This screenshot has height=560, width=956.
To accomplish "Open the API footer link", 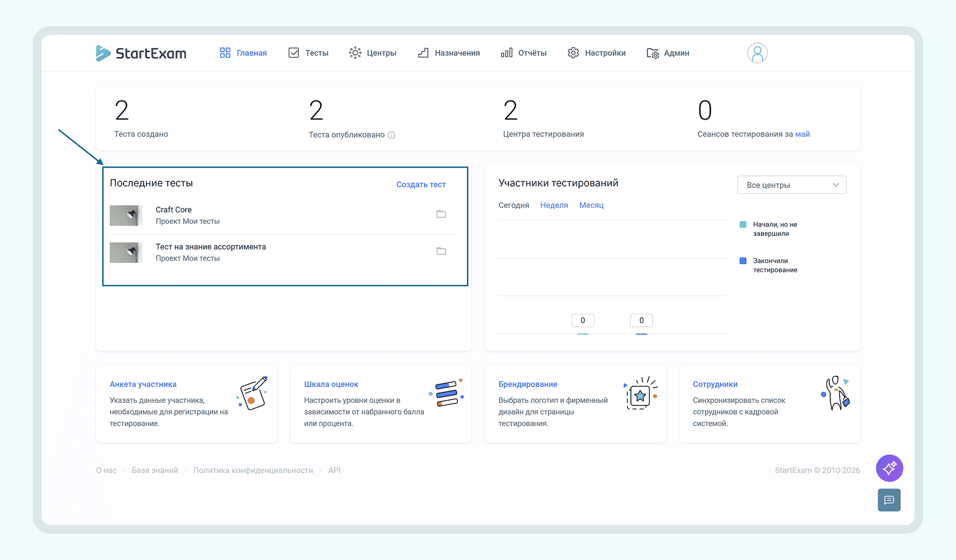I will coord(334,470).
